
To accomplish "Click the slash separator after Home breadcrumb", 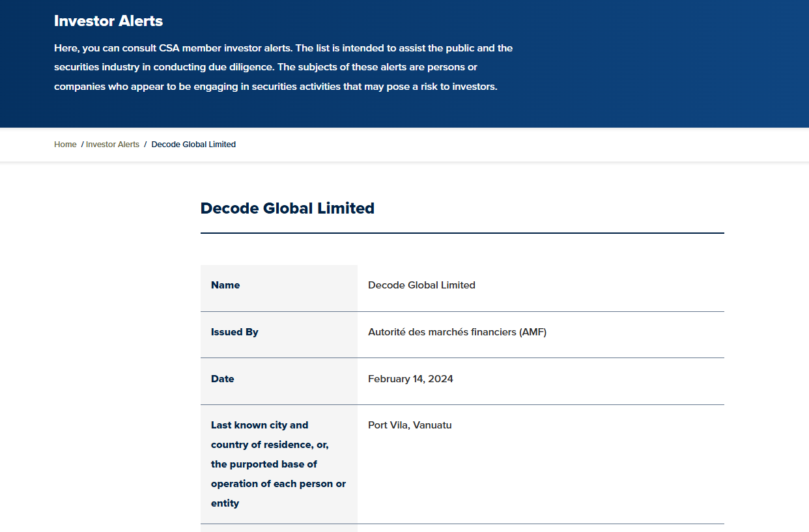I will (82, 145).
